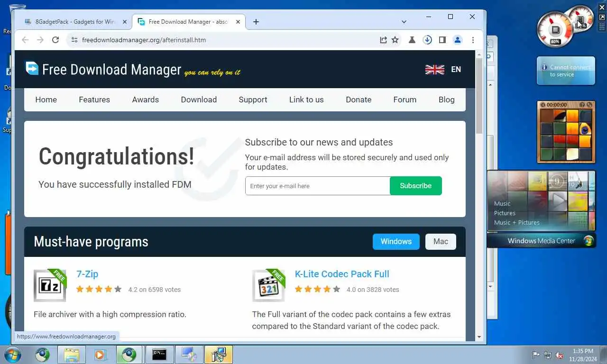Click the Cannot connect to service gadget
The height and width of the screenshot is (364, 607).
pos(566,71)
